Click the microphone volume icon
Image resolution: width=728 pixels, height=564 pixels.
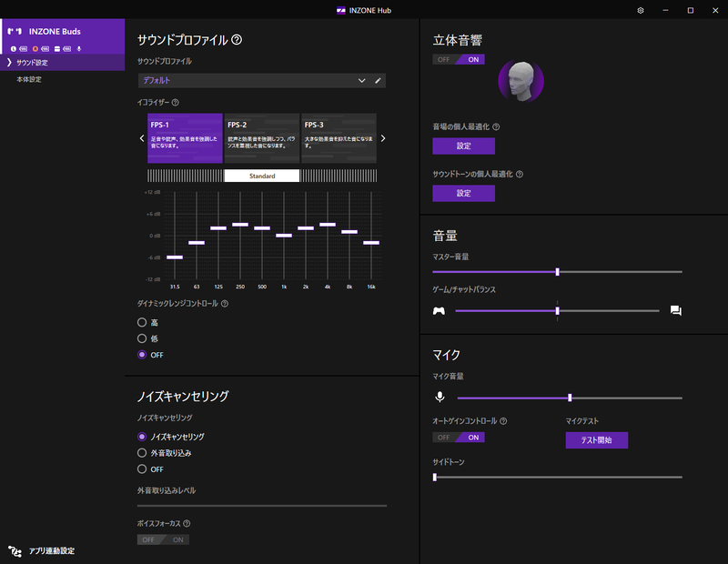(x=440, y=397)
